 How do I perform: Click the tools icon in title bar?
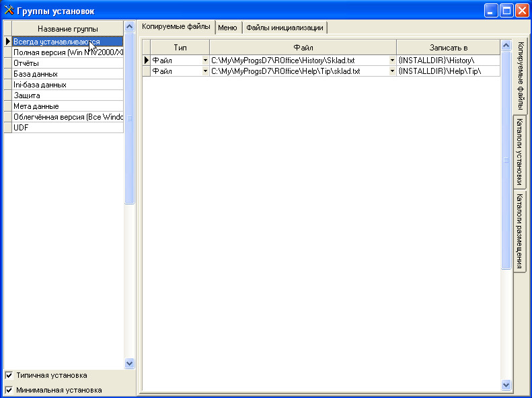click(x=9, y=10)
